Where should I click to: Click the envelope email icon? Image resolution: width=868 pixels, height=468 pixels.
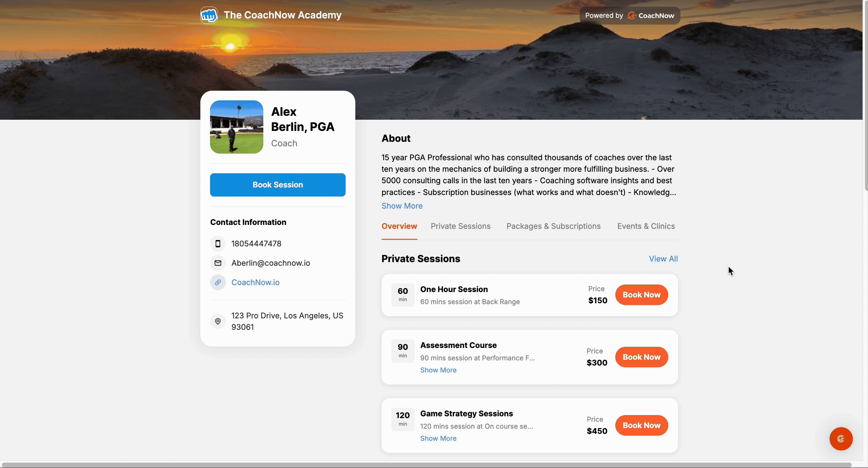click(x=218, y=263)
